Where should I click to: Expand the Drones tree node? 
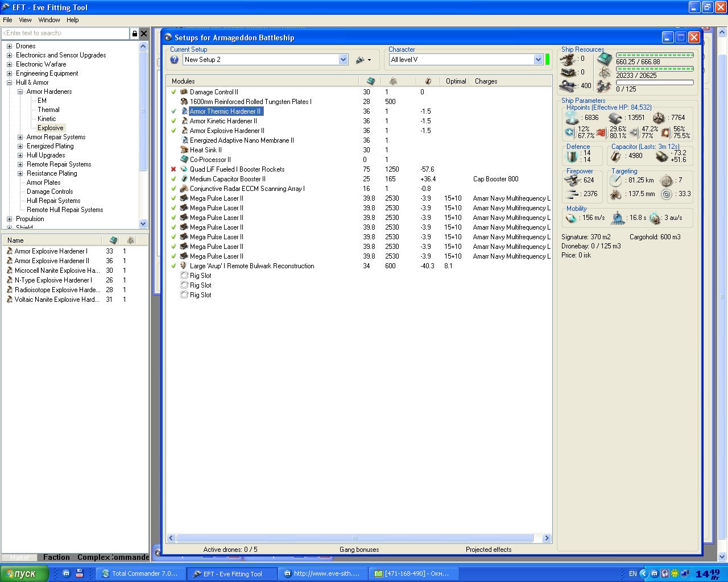pyautogui.click(x=9, y=46)
